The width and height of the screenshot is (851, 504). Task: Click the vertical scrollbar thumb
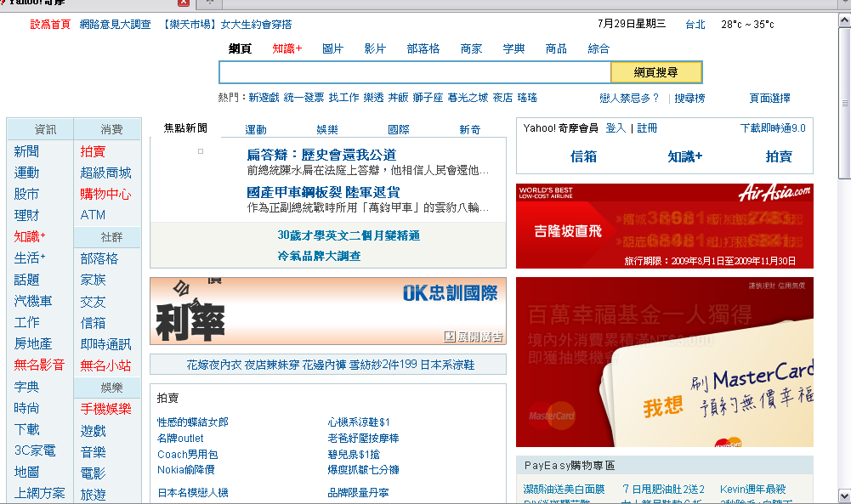(x=843, y=102)
